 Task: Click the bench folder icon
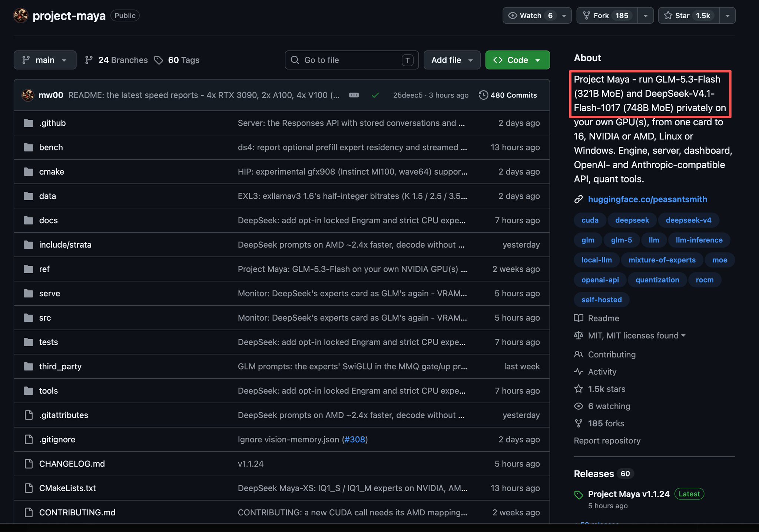(x=29, y=148)
